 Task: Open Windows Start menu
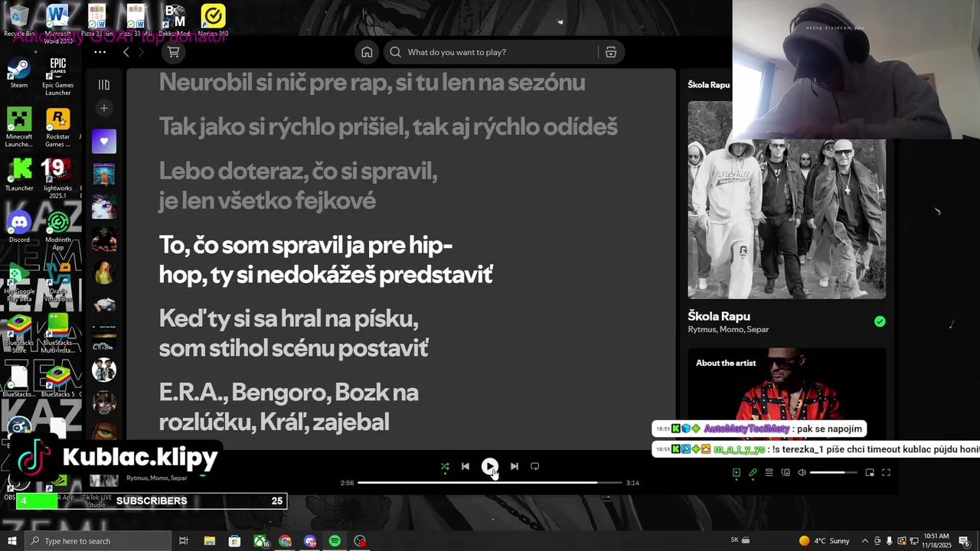11,541
